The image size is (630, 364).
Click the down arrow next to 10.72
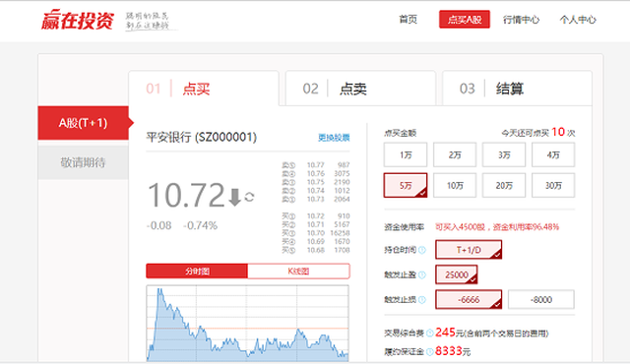click(x=234, y=197)
